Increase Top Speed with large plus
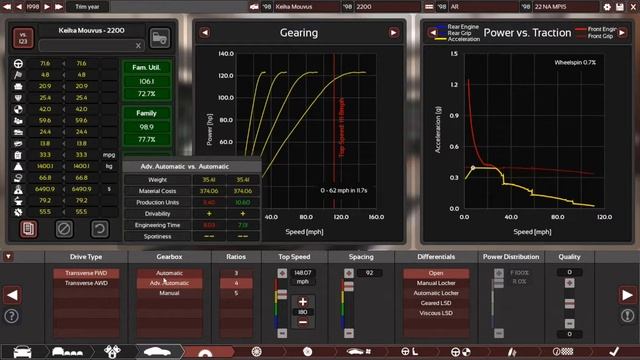 coord(302,302)
